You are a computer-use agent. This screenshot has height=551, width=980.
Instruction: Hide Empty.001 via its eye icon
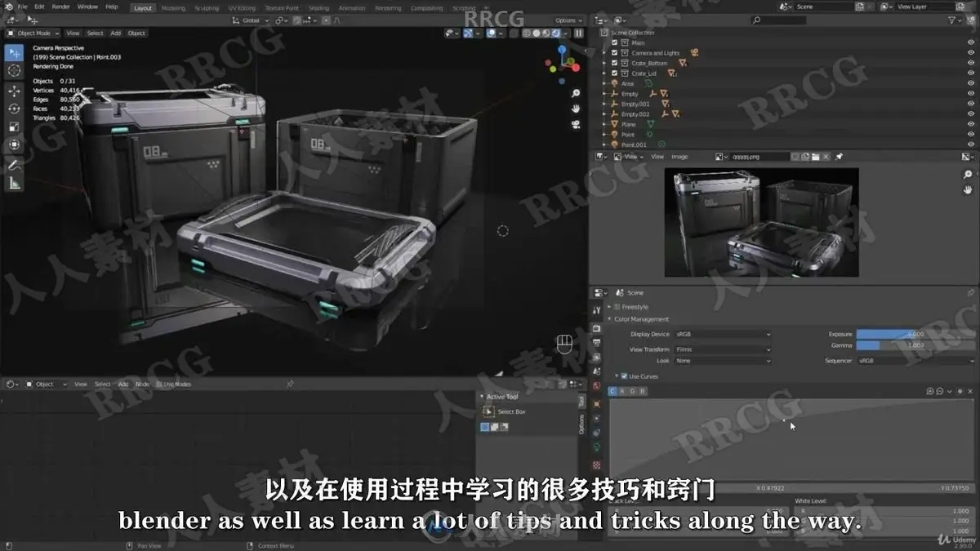pos(972,104)
